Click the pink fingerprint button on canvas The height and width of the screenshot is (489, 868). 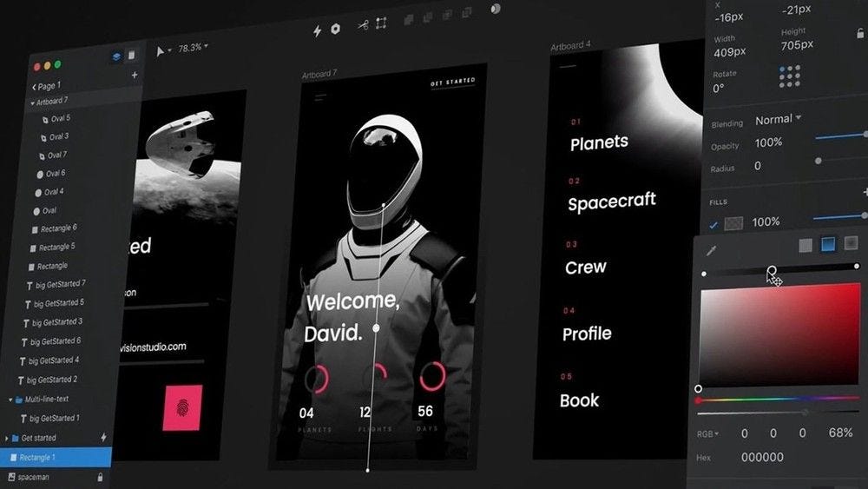182,407
